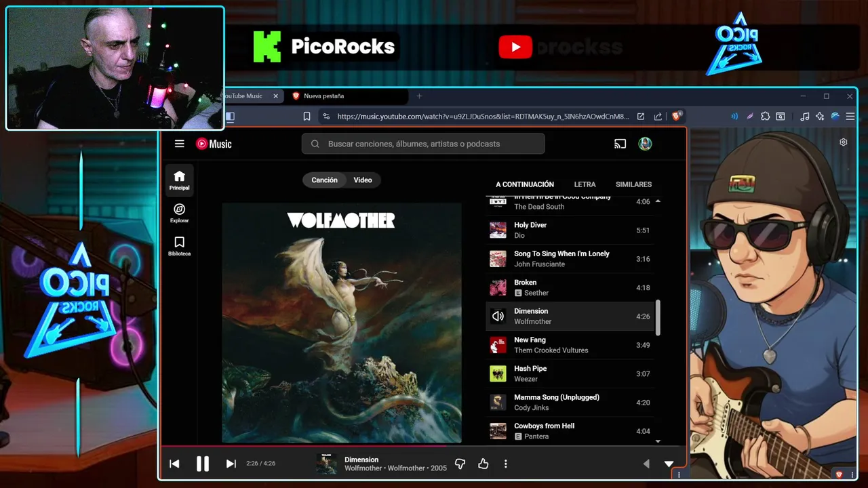Click the cast to device icon
This screenshot has height=488, width=868.
620,144
